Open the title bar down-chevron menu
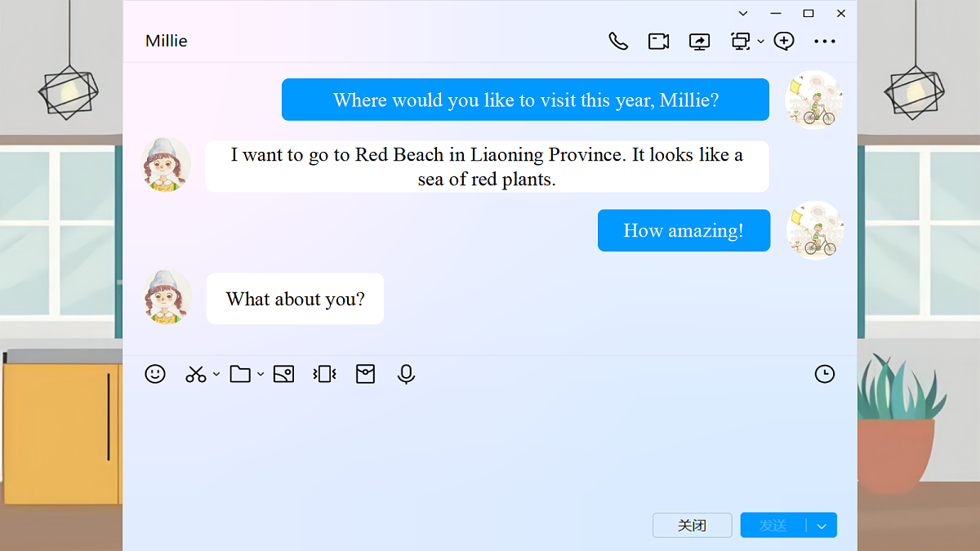Viewport: 980px width, 551px height. click(743, 13)
